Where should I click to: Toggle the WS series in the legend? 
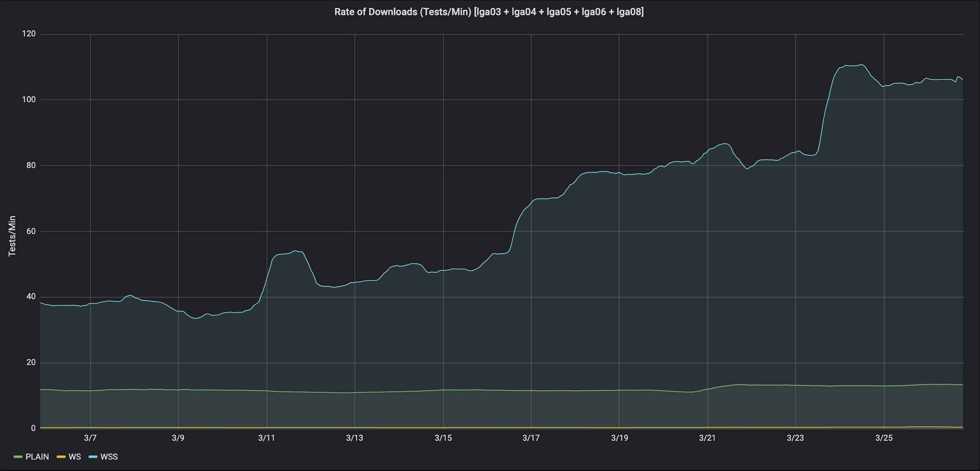point(75,457)
